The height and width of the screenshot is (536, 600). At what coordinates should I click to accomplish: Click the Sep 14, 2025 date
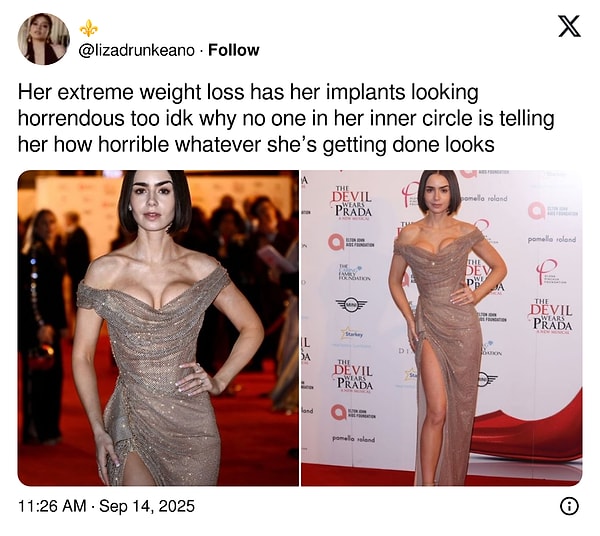tap(147, 506)
